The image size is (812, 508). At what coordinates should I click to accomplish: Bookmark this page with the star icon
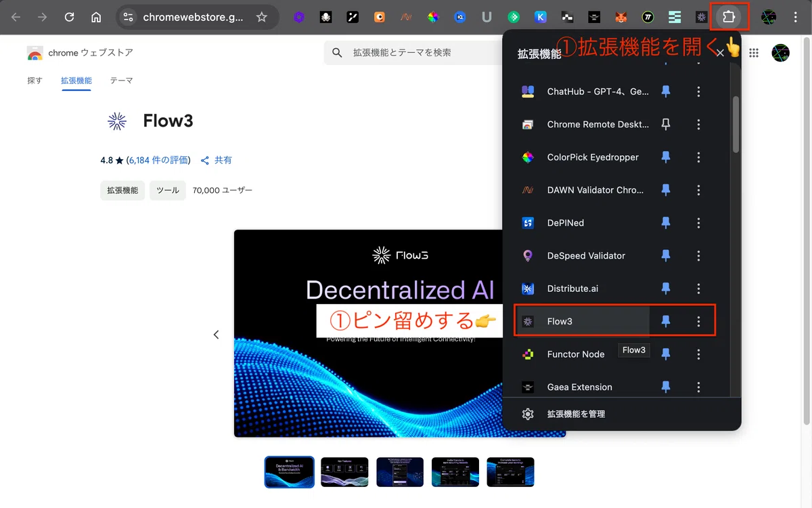(262, 17)
